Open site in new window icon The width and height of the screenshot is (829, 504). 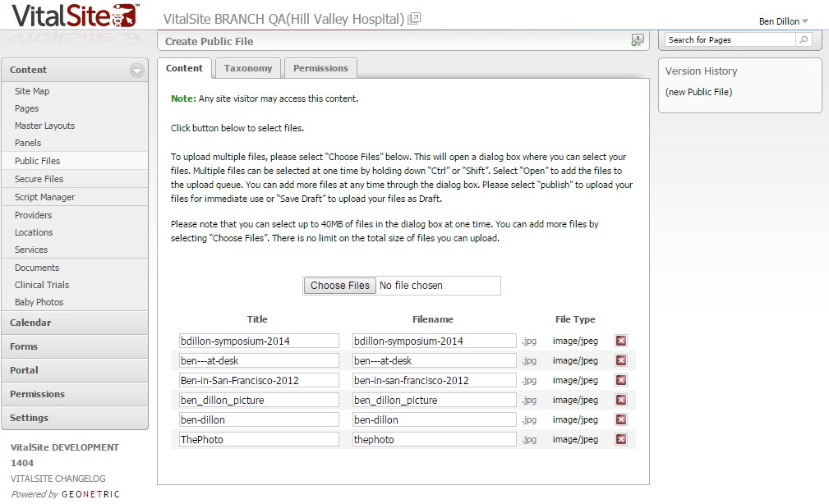pos(414,19)
